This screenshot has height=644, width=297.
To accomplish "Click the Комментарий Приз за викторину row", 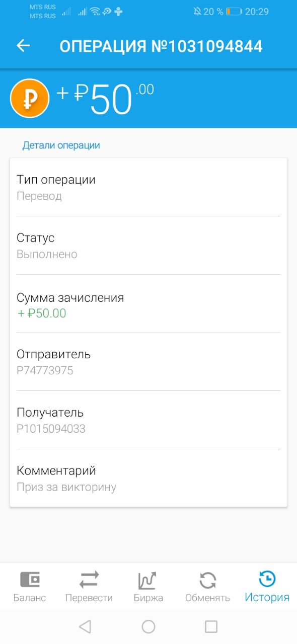I will 148,478.
